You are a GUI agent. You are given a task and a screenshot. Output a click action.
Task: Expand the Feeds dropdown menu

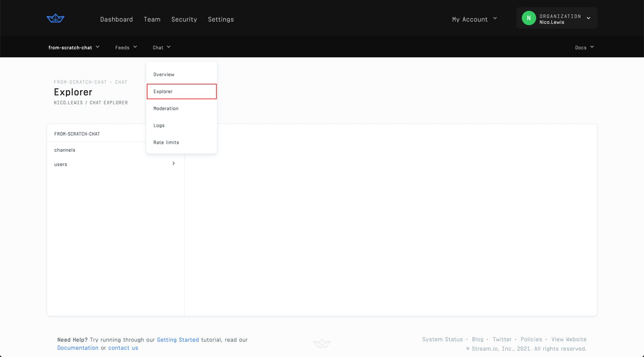coord(126,47)
